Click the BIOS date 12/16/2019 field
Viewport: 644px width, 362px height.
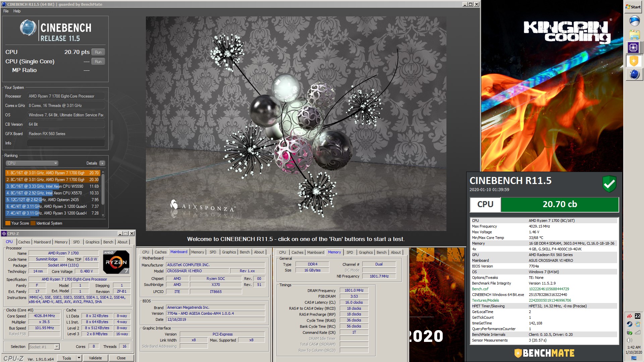[215, 320]
